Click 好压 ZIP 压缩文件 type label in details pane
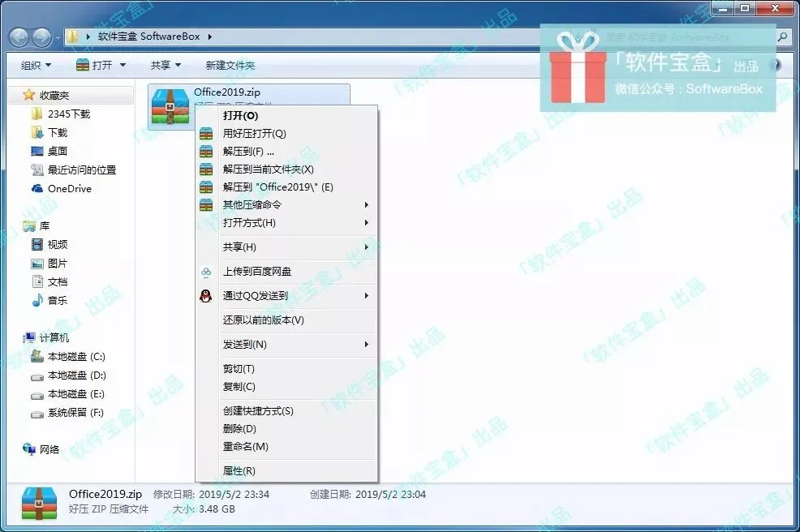Screen dimensions: 800x532 coord(109,509)
